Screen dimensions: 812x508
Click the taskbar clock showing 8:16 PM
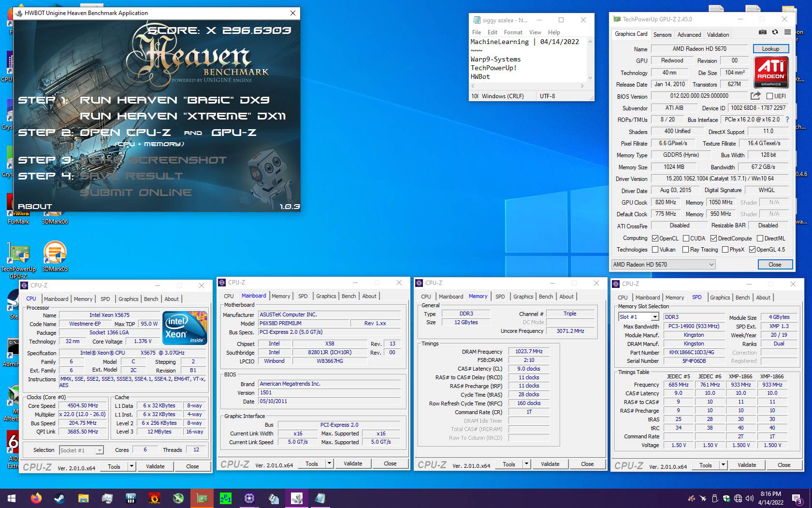click(x=770, y=498)
